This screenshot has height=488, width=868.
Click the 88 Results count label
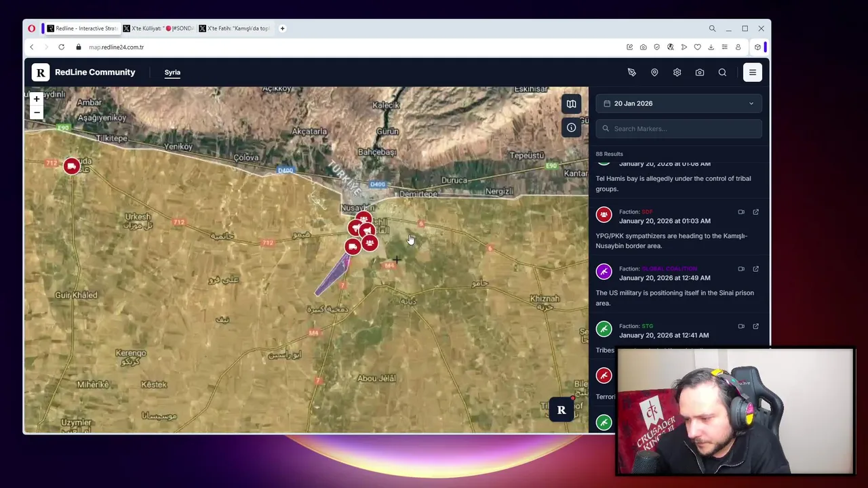(609, 154)
